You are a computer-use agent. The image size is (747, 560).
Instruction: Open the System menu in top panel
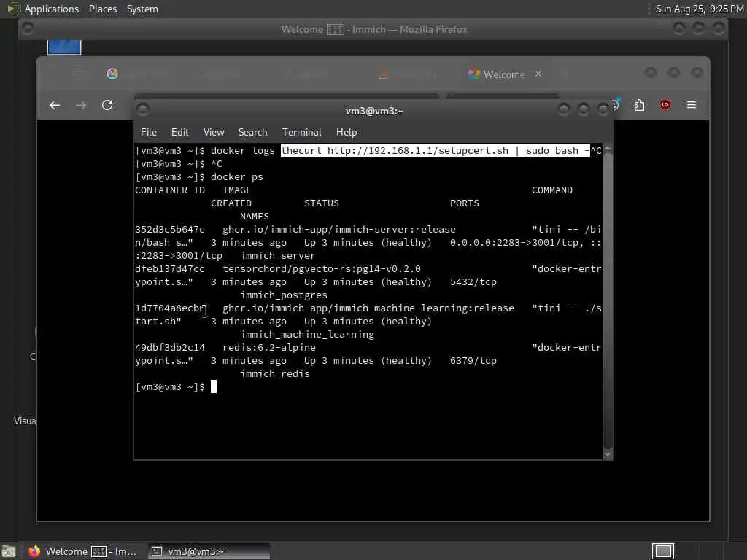point(142,9)
